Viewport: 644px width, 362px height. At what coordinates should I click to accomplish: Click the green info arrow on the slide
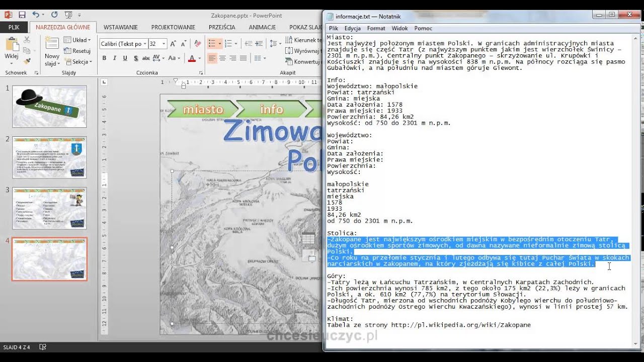tap(272, 109)
